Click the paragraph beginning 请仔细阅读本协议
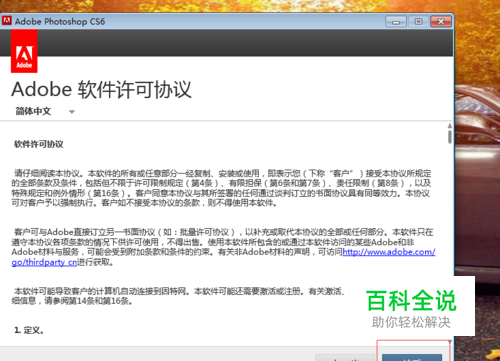This screenshot has width=500, height=361. pos(221,188)
